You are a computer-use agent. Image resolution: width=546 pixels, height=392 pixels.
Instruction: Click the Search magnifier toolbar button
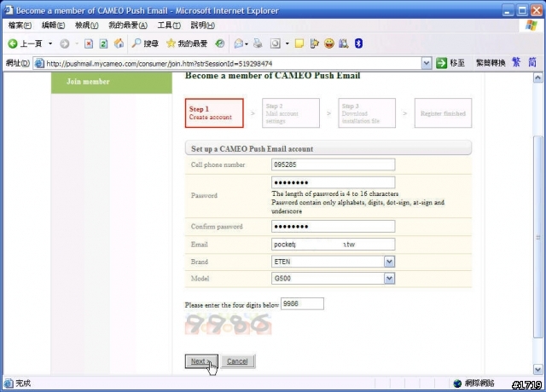click(145, 43)
